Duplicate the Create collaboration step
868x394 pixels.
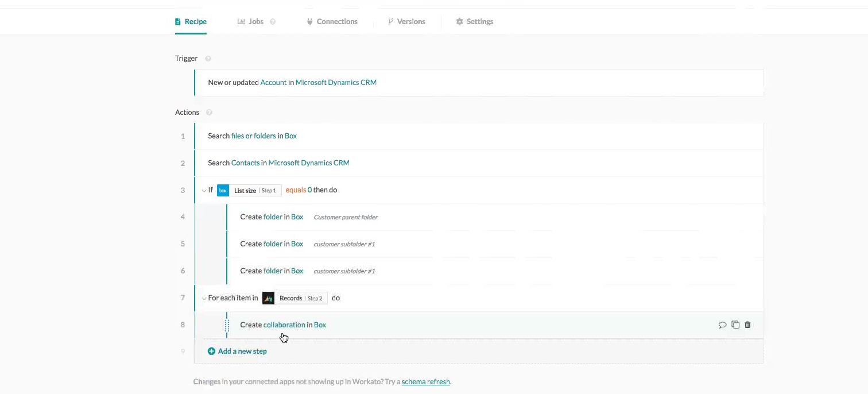click(x=735, y=325)
